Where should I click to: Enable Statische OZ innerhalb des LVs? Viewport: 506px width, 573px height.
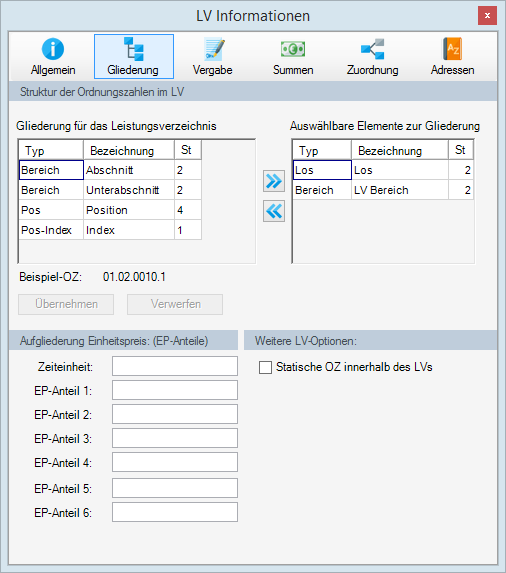[265, 367]
